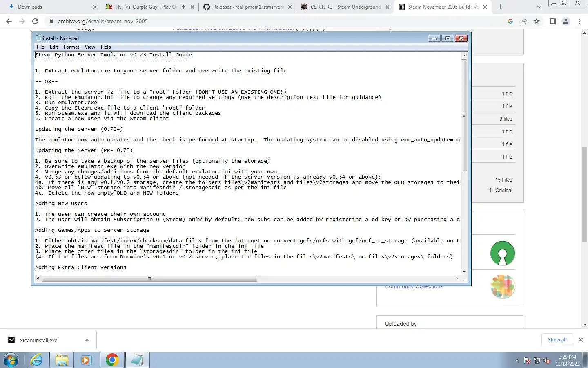Click the Google icon in address bar

point(510,21)
